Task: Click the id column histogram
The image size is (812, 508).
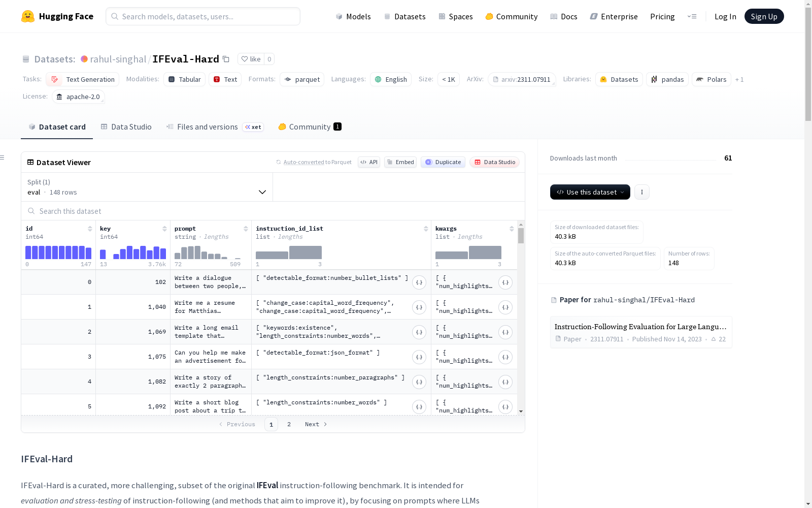Action: pos(58,252)
